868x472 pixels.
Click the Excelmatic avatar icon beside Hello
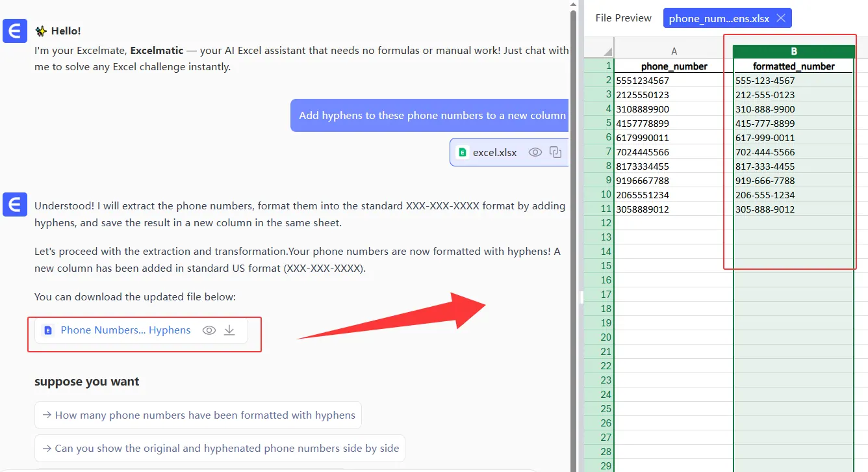pos(15,31)
